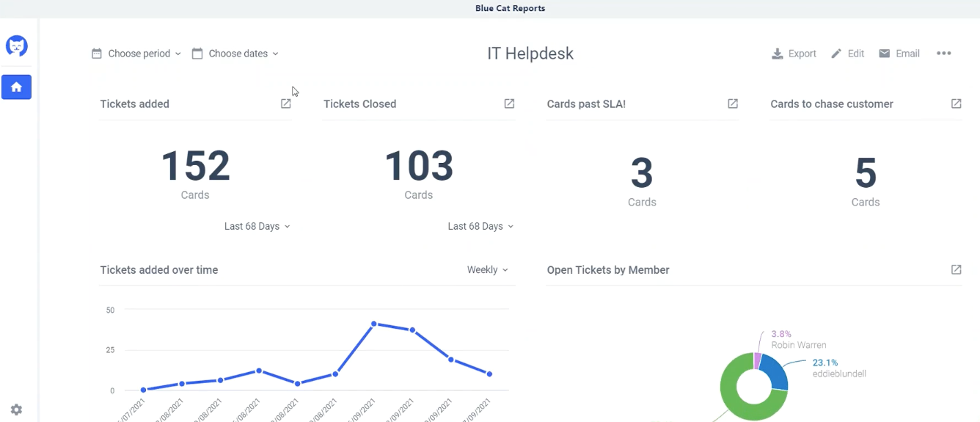Open the Choose dates dropdown

click(235, 54)
